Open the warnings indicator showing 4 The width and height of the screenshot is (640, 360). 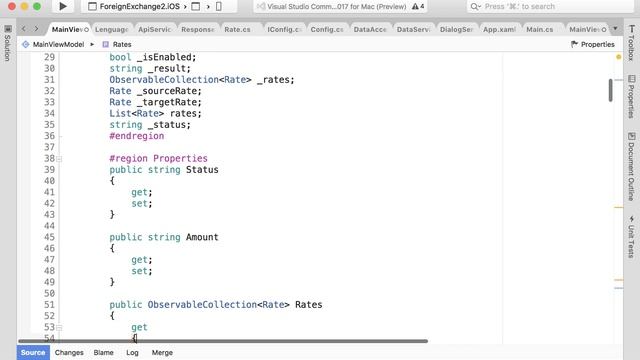[418, 7]
